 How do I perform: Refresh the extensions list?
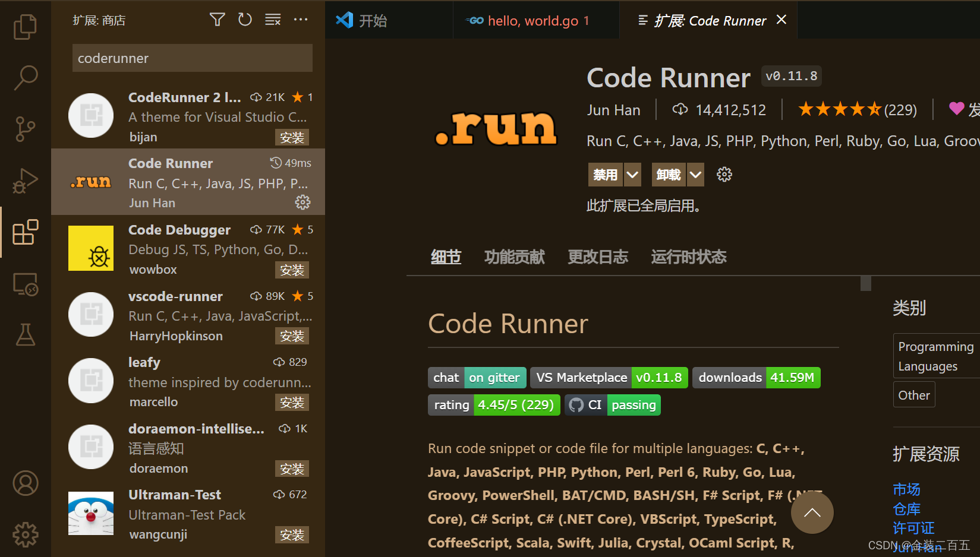point(245,20)
